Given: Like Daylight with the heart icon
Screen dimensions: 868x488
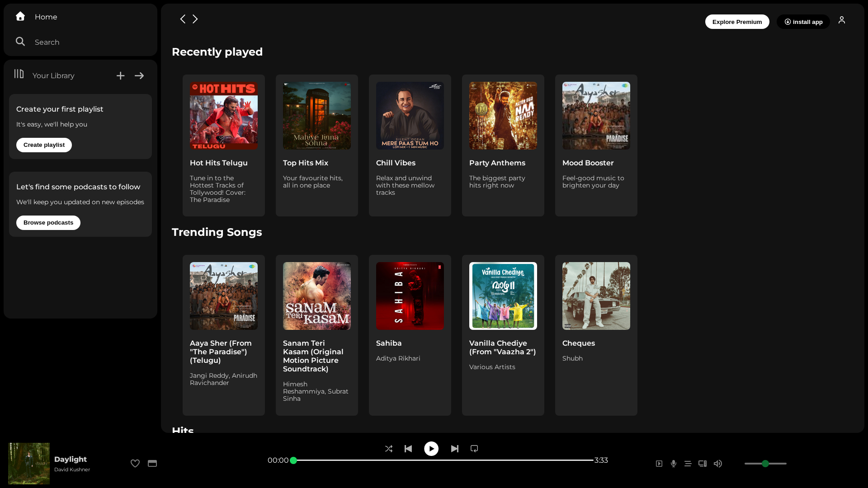Looking at the screenshot, I should [135, 464].
